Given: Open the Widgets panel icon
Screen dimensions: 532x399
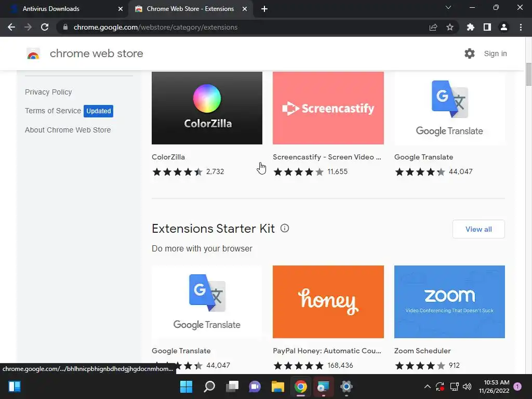Looking at the screenshot, I should pyautogui.click(x=15, y=387).
